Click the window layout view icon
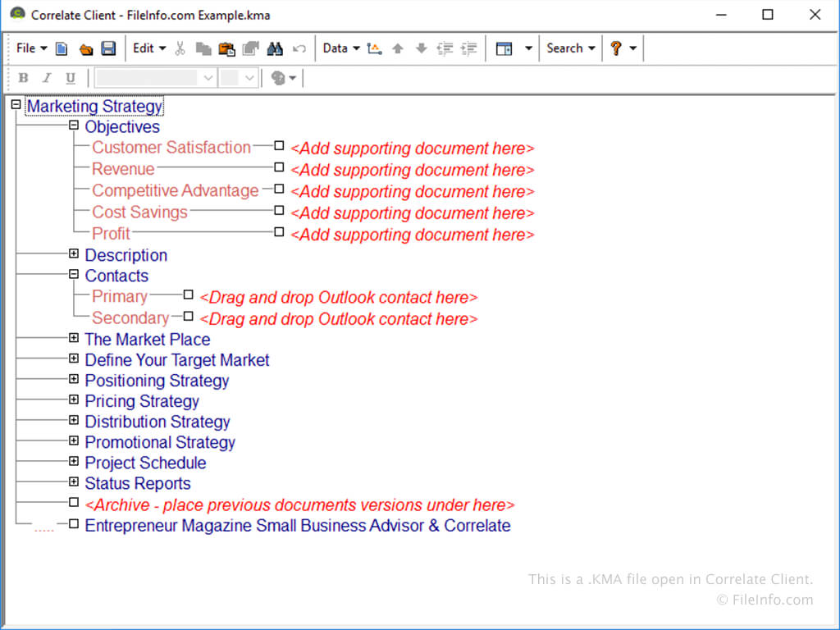The height and width of the screenshot is (630, 840). 504,48
